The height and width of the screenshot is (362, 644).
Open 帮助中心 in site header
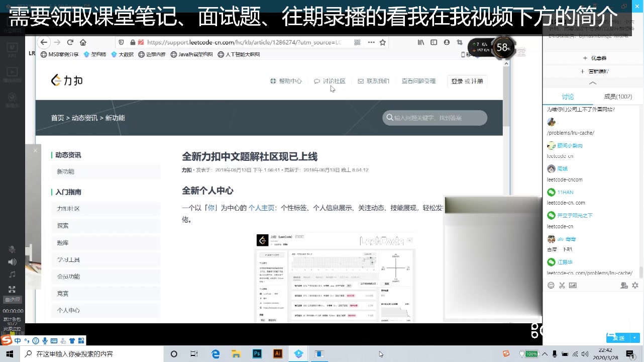click(x=286, y=81)
